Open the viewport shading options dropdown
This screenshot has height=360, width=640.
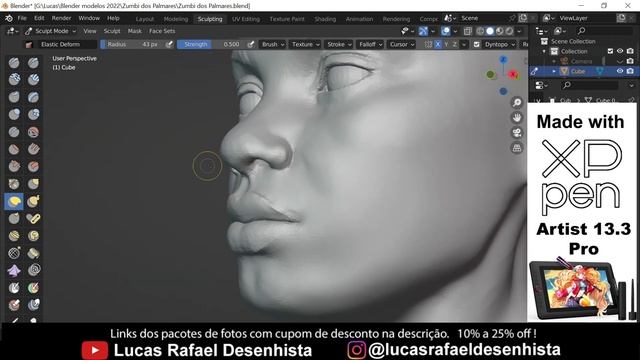[x=519, y=31]
